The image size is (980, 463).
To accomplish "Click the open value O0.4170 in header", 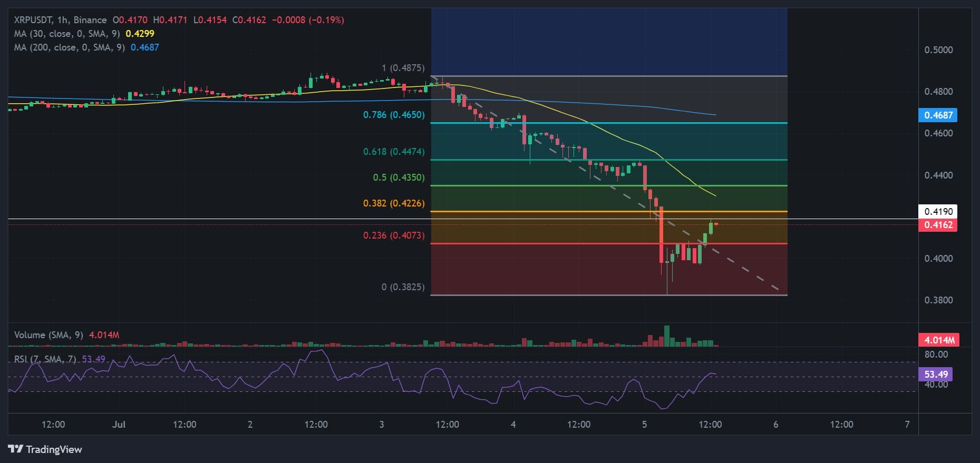I will (130, 20).
